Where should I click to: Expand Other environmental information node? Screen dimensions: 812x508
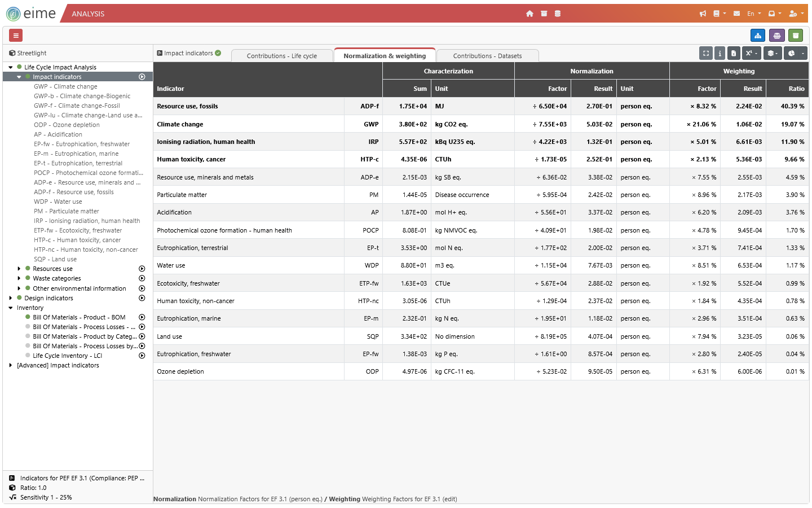pos(19,288)
